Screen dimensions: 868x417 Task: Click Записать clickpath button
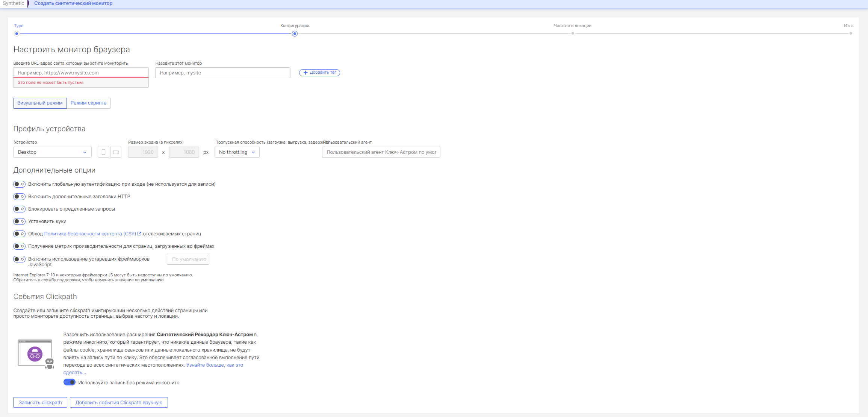pos(40,402)
